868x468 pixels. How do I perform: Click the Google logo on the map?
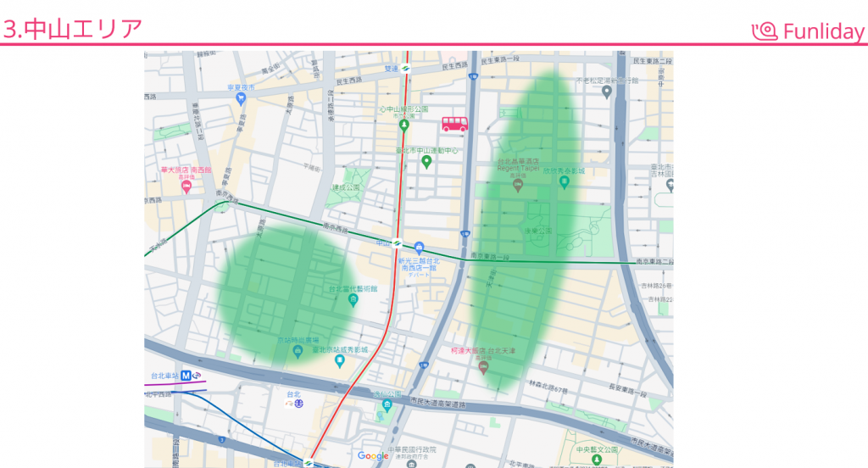tap(373, 456)
